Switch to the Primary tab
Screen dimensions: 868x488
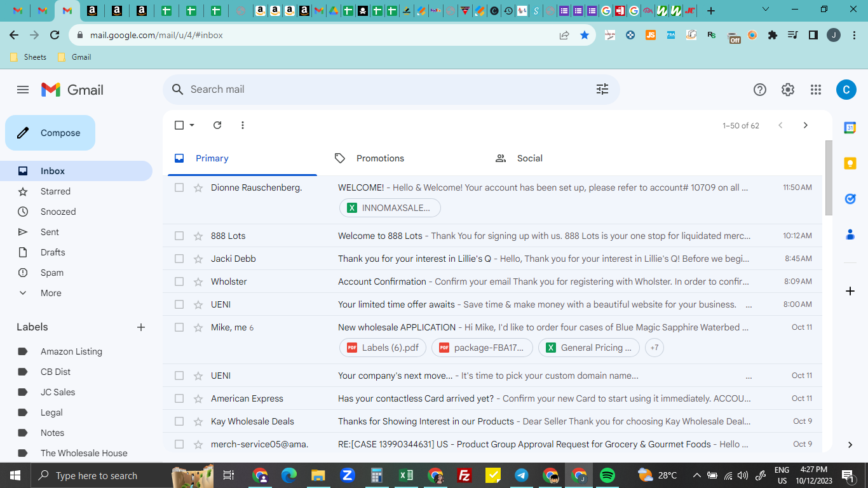[242, 158]
